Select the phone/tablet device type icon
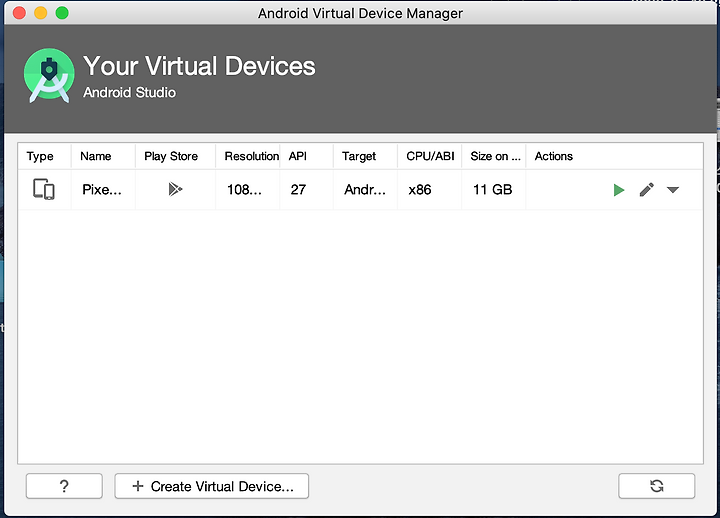This screenshot has width=720, height=518. (44, 189)
